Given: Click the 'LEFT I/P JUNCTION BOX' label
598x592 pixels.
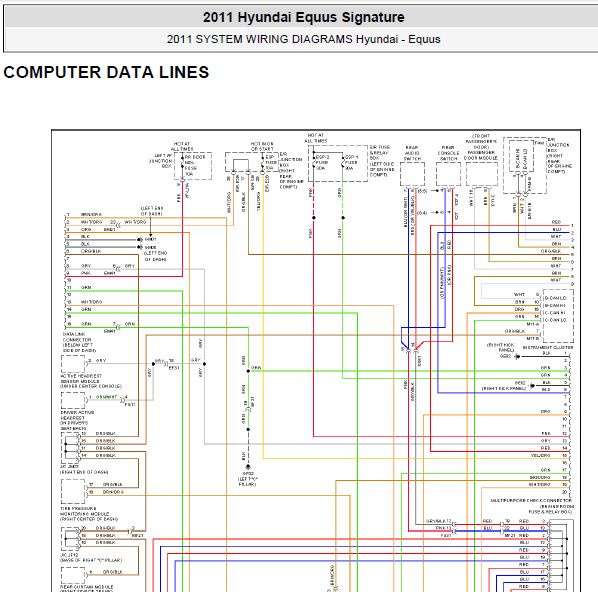Looking at the screenshot, I should pyautogui.click(x=160, y=161).
